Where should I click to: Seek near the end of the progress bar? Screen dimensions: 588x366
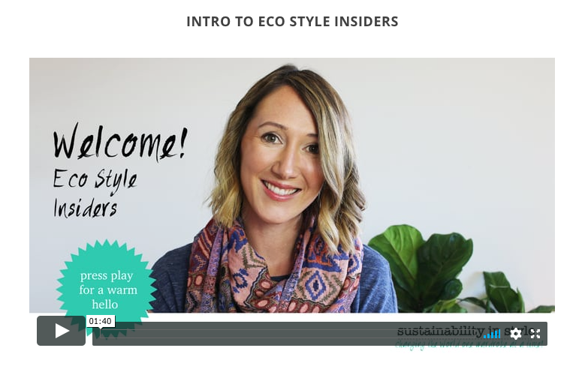coord(476,334)
